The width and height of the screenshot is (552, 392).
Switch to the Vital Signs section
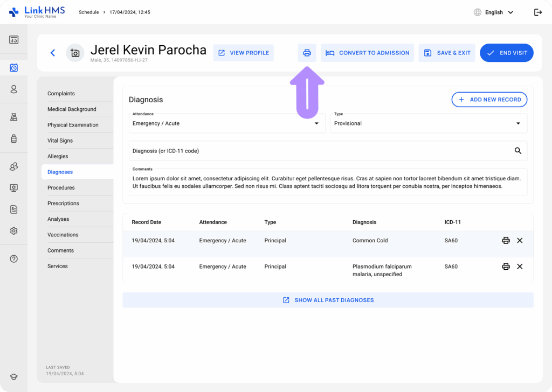[60, 141]
